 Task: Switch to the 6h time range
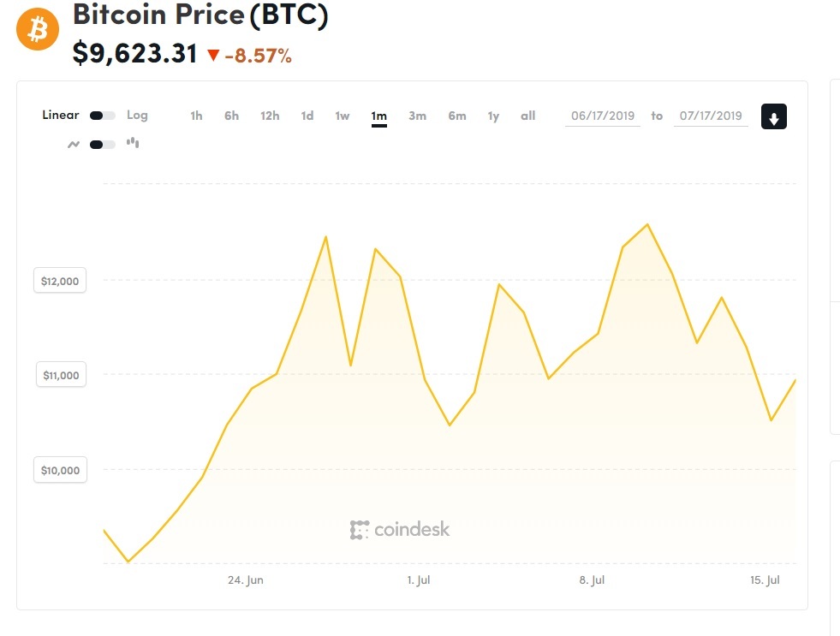coord(231,116)
